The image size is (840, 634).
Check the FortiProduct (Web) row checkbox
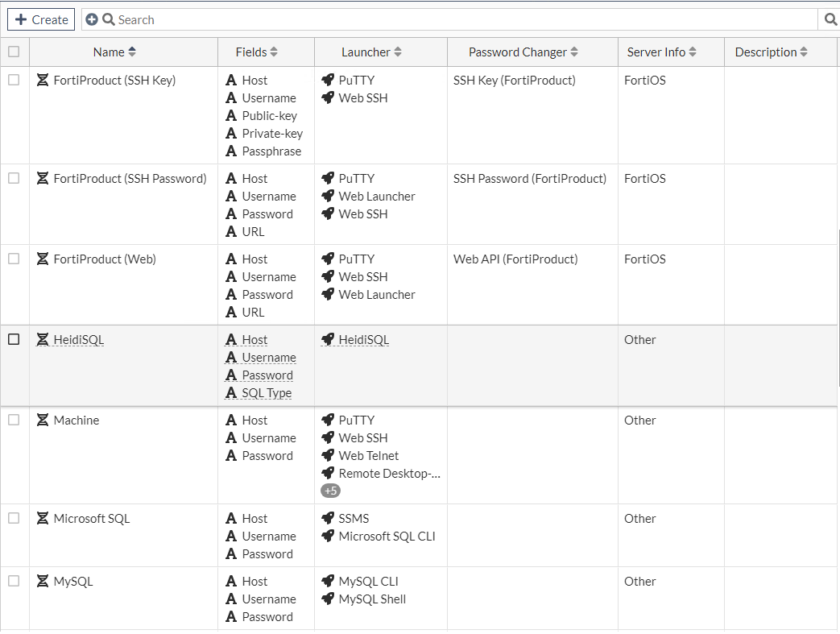14,259
